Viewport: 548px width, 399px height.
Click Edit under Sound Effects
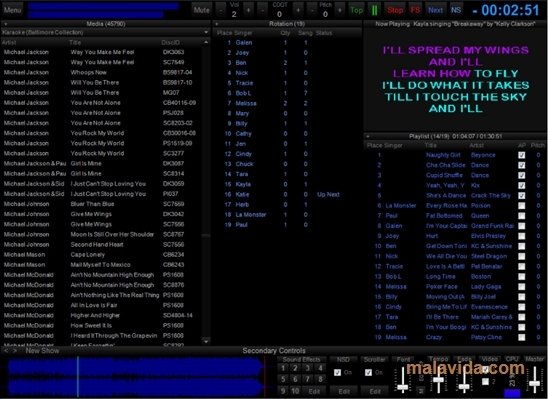pos(314,391)
